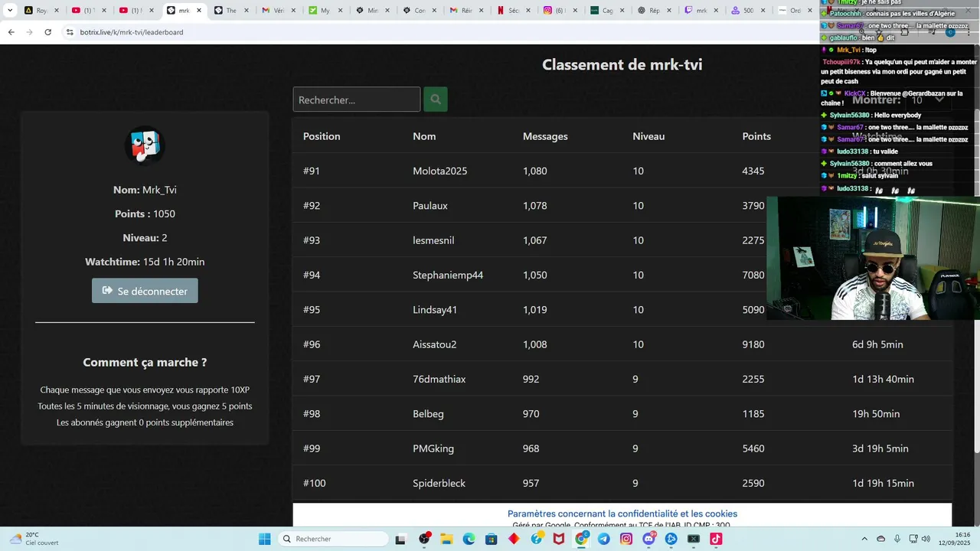This screenshot has width=980, height=551.
Task: Switch to the Réin Gmail tab
Action: click(469, 11)
